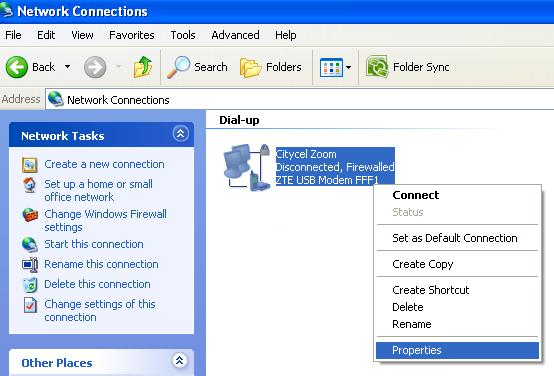The image size is (554, 376).
Task: Open the Help menu
Action: pyautogui.click(x=285, y=35)
